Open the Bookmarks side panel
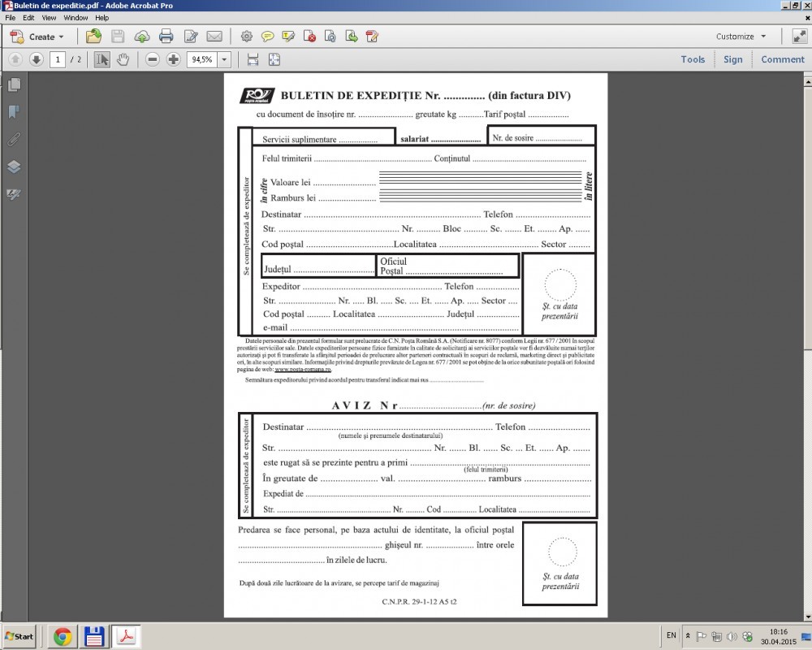 pos(14,111)
